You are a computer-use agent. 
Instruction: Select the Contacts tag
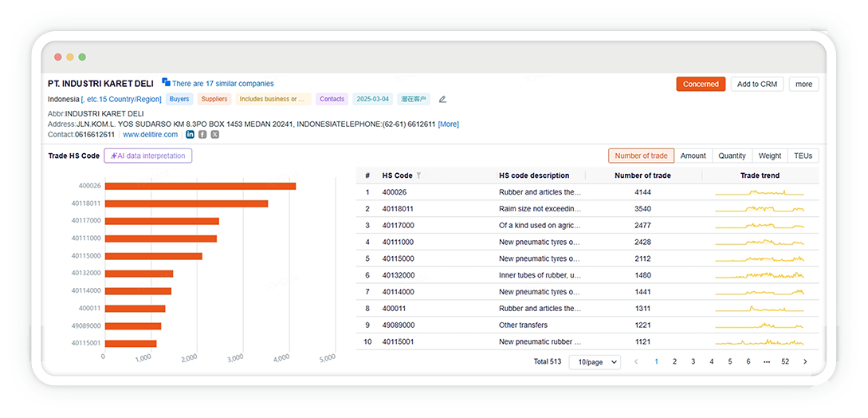point(332,99)
